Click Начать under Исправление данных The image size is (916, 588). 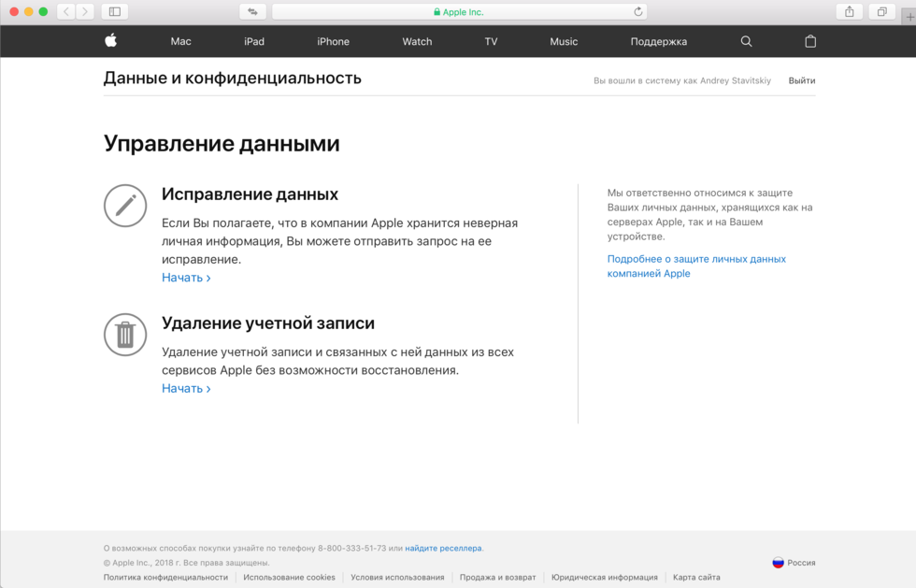click(186, 278)
